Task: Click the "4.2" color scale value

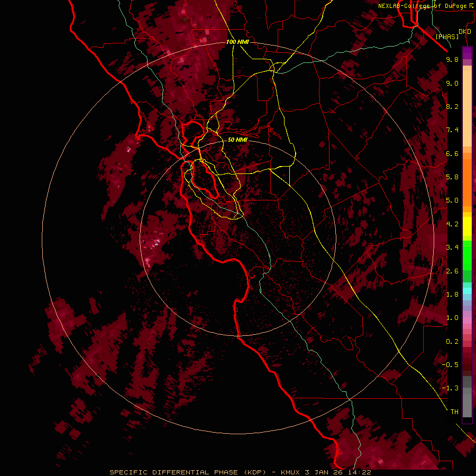Action: click(x=452, y=224)
